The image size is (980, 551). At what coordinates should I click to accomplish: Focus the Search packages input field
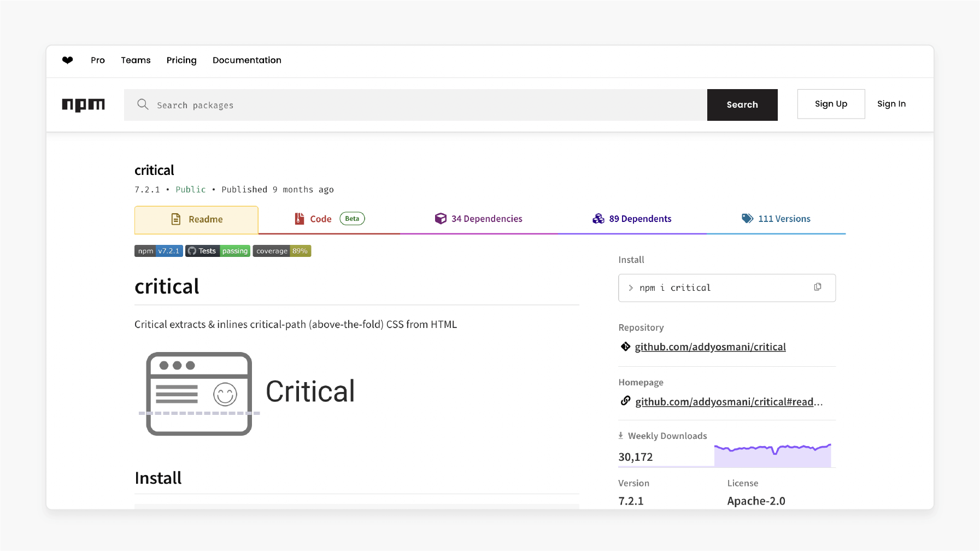(x=415, y=105)
